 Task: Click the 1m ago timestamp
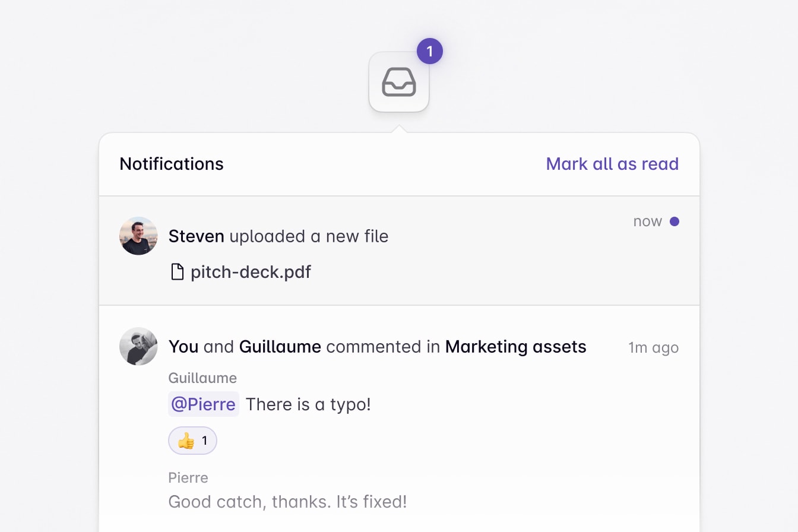(653, 347)
